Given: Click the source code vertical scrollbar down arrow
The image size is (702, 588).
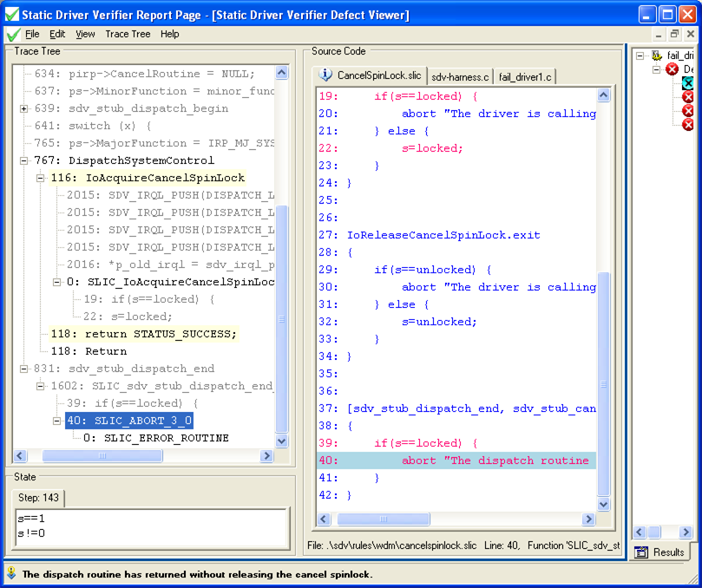Looking at the screenshot, I should (605, 505).
